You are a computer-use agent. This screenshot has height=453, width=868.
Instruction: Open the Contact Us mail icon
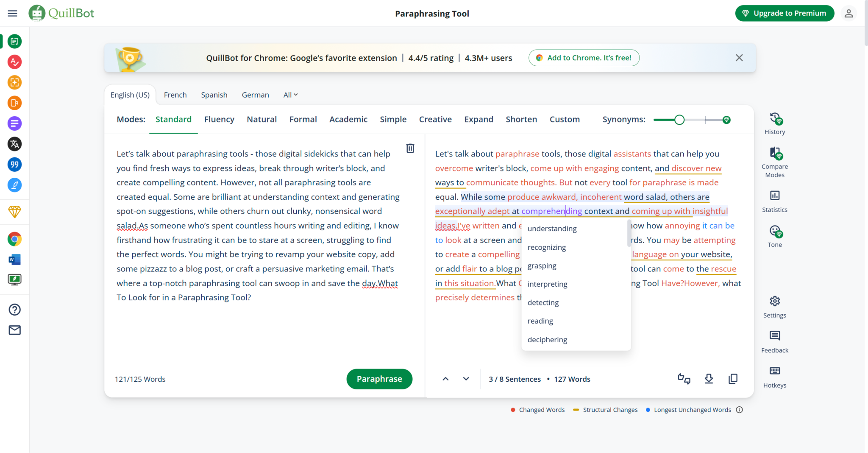tap(15, 330)
